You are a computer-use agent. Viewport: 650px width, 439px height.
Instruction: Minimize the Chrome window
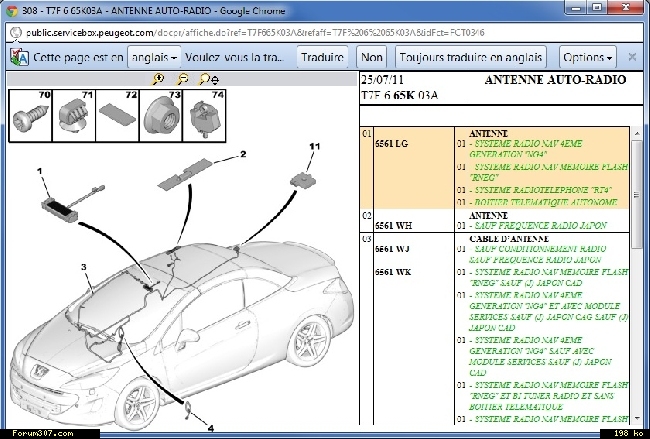[575, 7]
